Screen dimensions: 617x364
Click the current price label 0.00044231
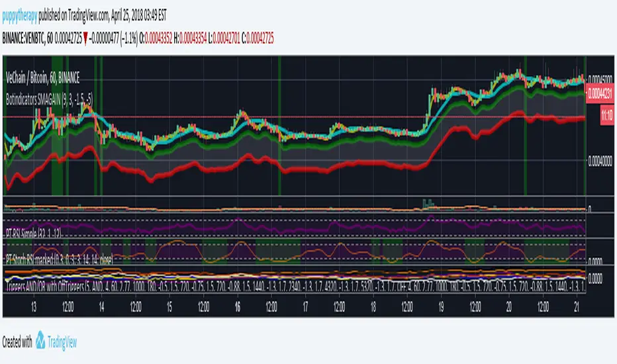600,94
